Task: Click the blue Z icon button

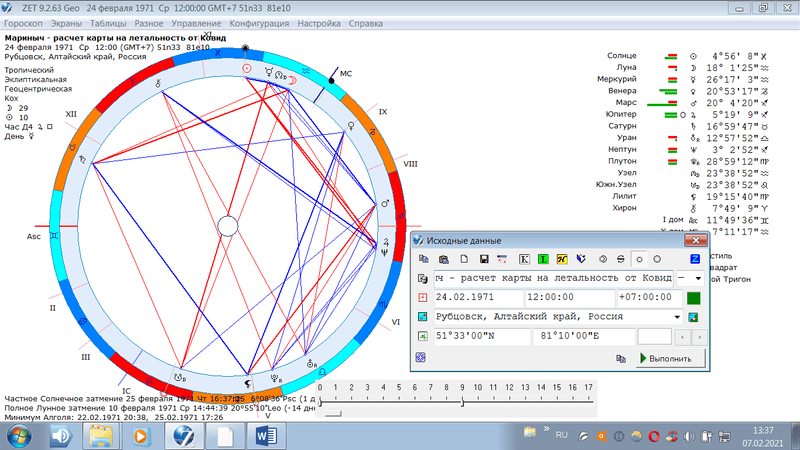Action: (x=696, y=259)
